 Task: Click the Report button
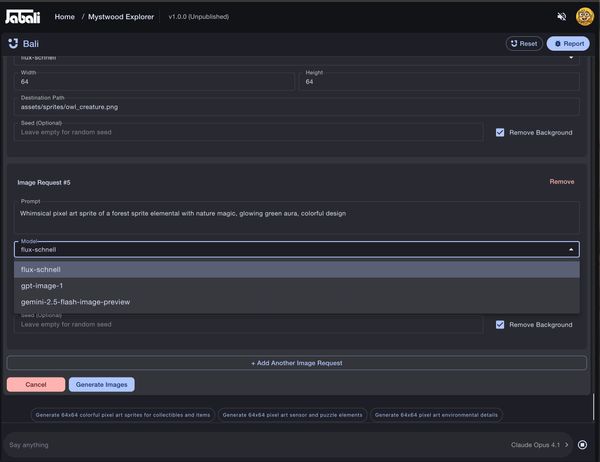(568, 44)
